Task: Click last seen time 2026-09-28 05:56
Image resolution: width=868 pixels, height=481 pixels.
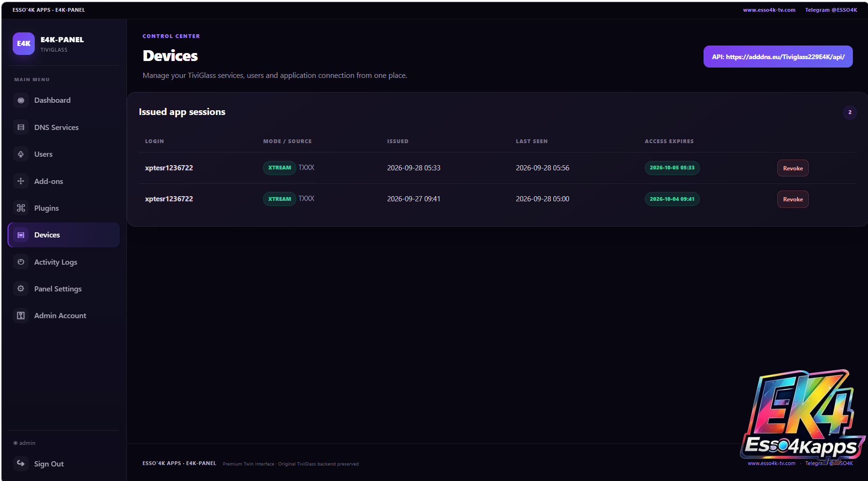Action: 542,168
